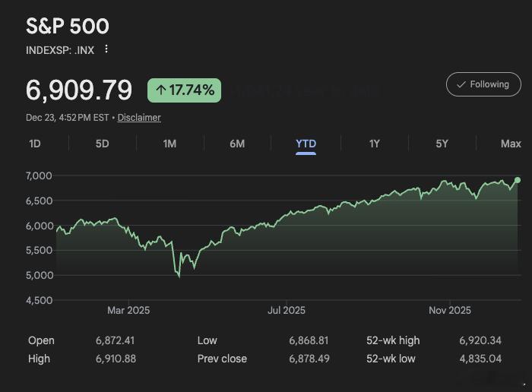This screenshot has height=392, width=532.
Task: Click the 52-wk high value 6,920.34
Action: point(480,340)
